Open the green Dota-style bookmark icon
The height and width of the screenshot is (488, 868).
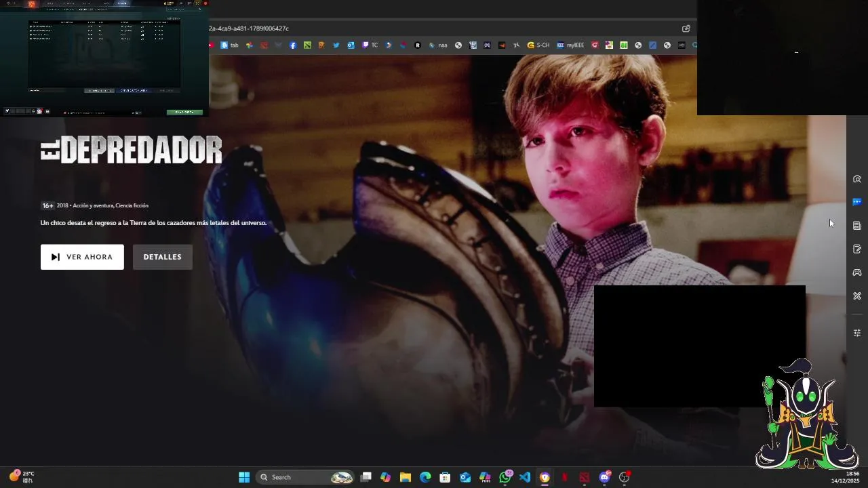pyautogui.click(x=307, y=45)
